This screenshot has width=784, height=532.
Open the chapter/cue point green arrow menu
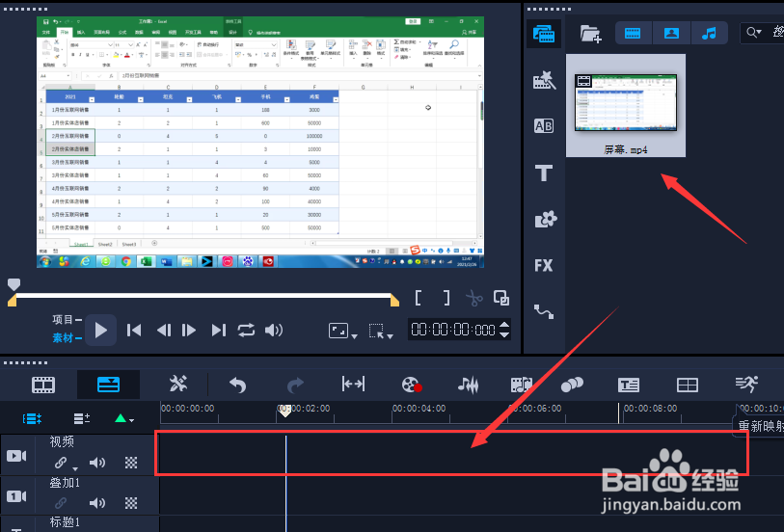coord(124,418)
